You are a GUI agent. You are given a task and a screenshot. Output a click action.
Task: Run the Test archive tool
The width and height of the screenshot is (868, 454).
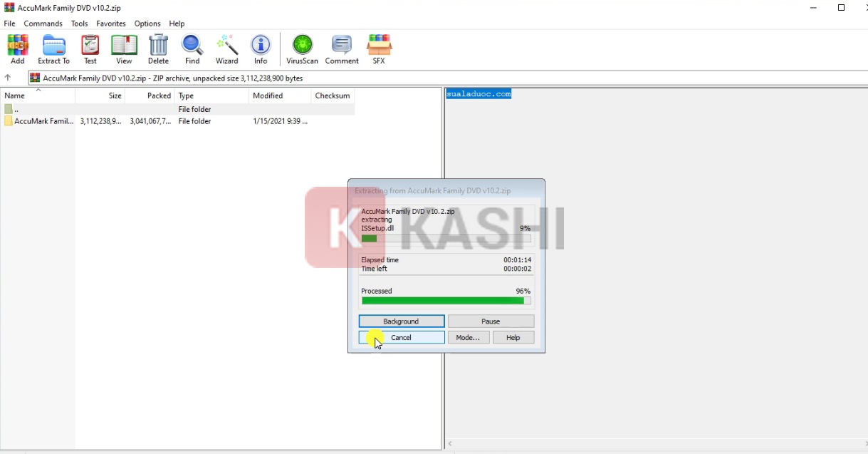[x=90, y=48]
